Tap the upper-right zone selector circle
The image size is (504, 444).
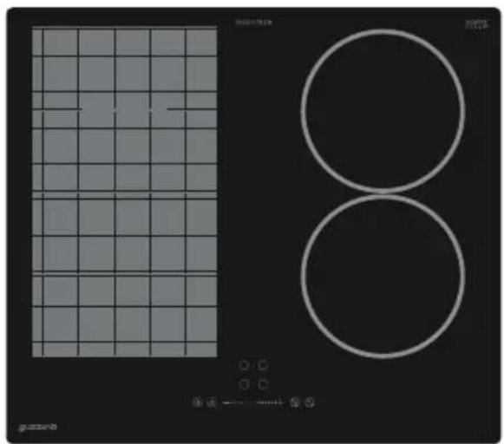263,365
